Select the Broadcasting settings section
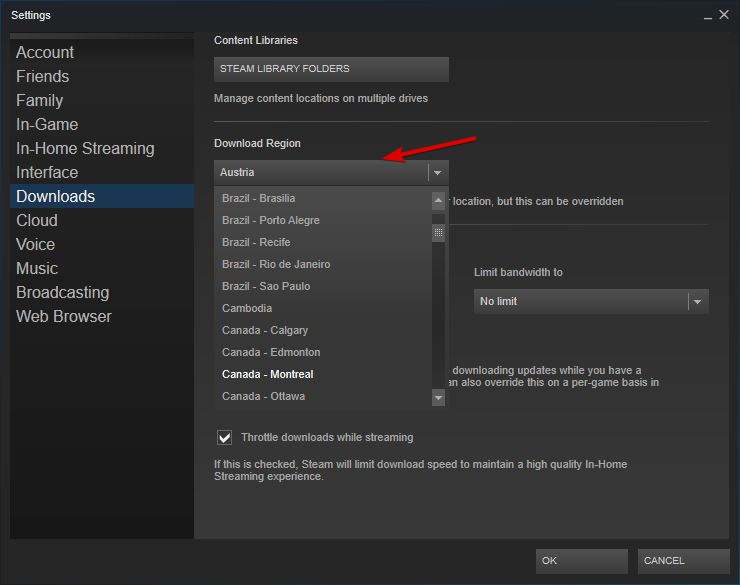The width and height of the screenshot is (740, 585). coord(101,292)
